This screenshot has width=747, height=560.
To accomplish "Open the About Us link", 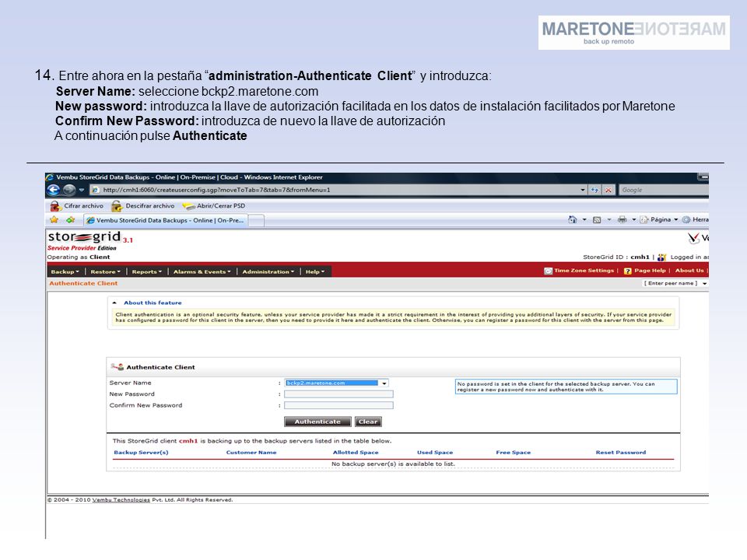I will [x=689, y=271].
